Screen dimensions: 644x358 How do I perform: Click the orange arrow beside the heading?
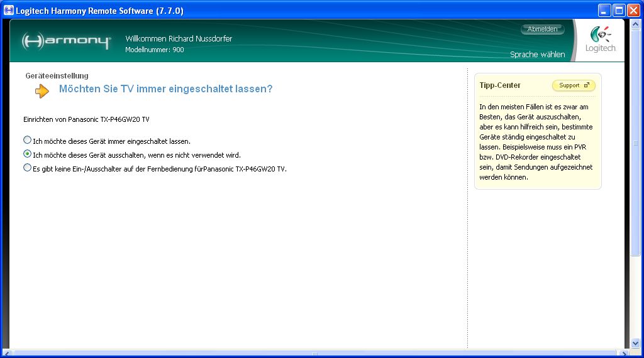point(42,91)
